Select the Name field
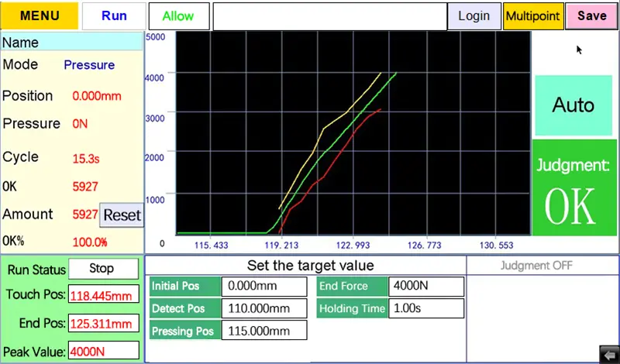Viewport: 620px width, 364px height. point(71,42)
